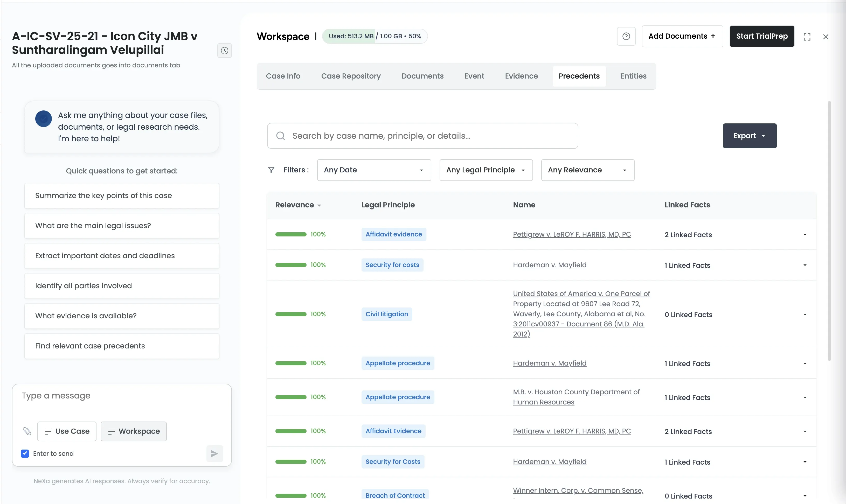Open the Entities tab
This screenshot has height=504, width=846.
coord(633,76)
